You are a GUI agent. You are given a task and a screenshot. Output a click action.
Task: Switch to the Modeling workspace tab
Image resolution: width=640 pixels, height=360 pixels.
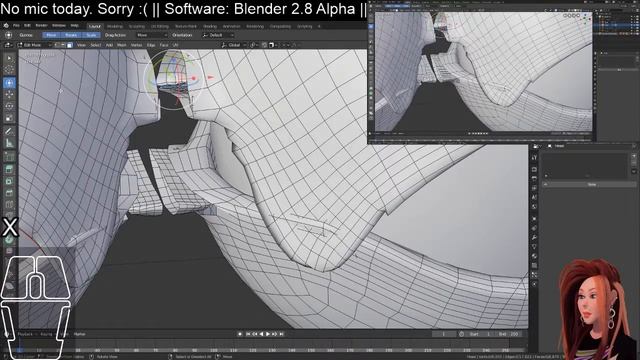pos(115,26)
